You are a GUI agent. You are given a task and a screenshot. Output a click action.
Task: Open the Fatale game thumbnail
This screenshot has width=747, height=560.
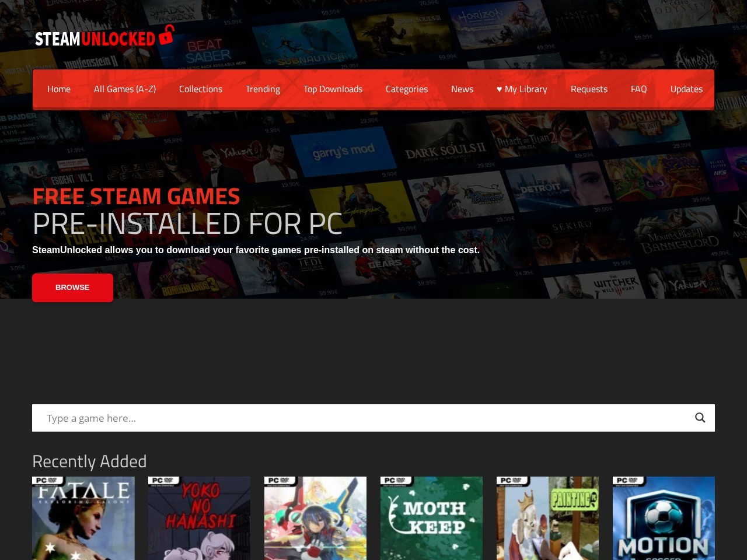point(83,518)
